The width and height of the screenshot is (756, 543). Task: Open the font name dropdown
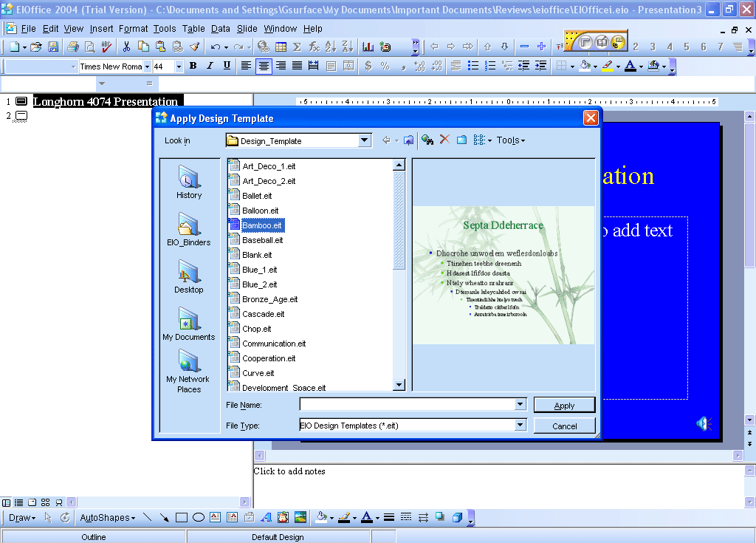click(x=148, y=66)
